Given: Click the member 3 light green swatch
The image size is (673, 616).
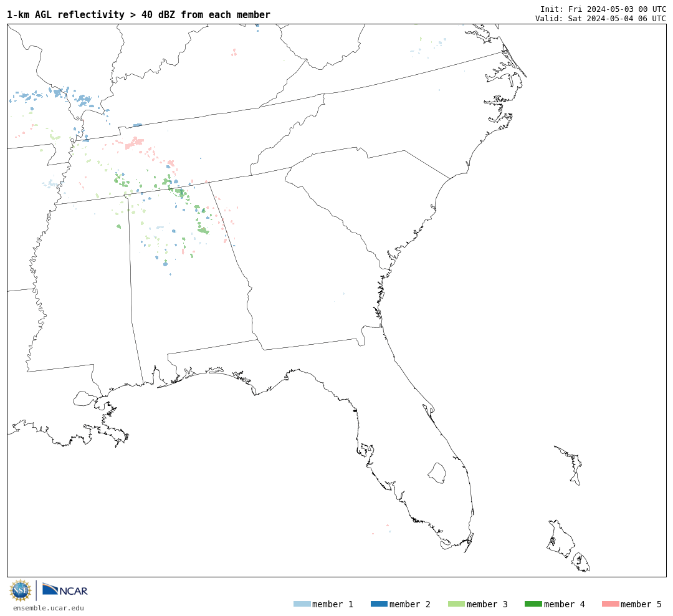Looking at the screenshot, I should (x=456, y=604).
